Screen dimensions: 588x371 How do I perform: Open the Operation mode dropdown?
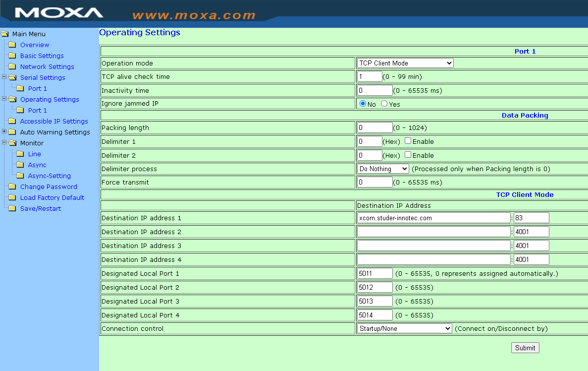pyautogui.click(x=405, y=63)
